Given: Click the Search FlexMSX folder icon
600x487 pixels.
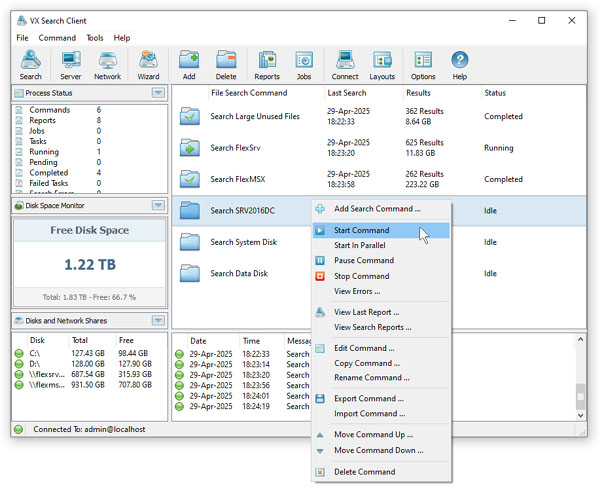Looking at the screenshot, I should point(190,179).
